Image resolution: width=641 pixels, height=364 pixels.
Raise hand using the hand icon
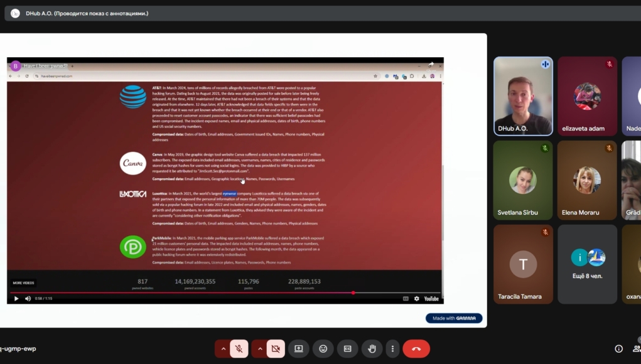(x=372, y=348)
